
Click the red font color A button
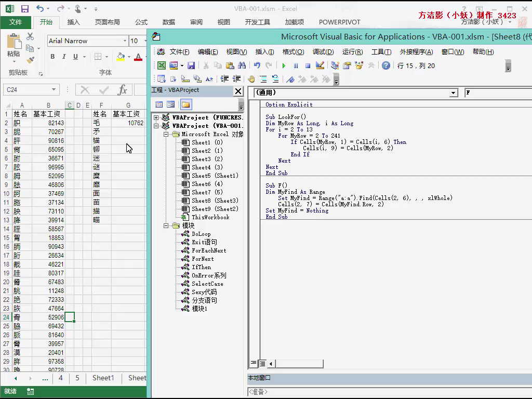click(x=138, y=57)
